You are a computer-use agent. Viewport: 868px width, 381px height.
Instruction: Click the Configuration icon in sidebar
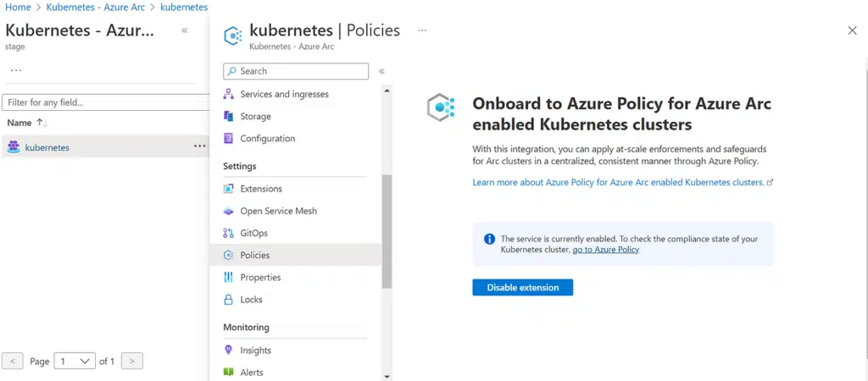[x=228, y=138]
